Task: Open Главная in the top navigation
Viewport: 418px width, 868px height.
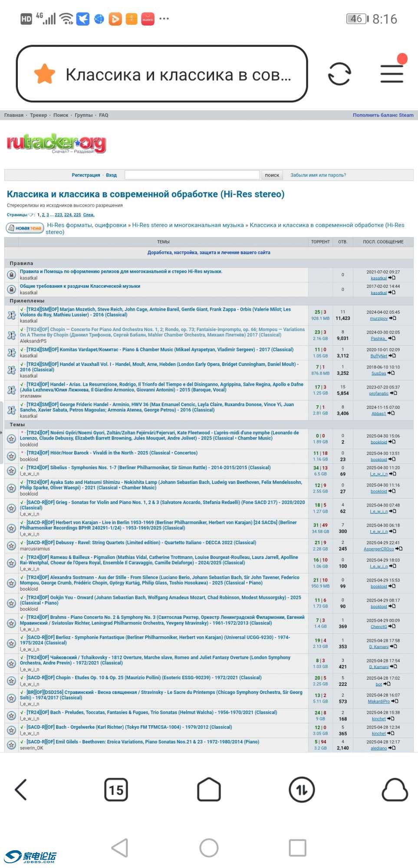Action: (x=14, y=115)
